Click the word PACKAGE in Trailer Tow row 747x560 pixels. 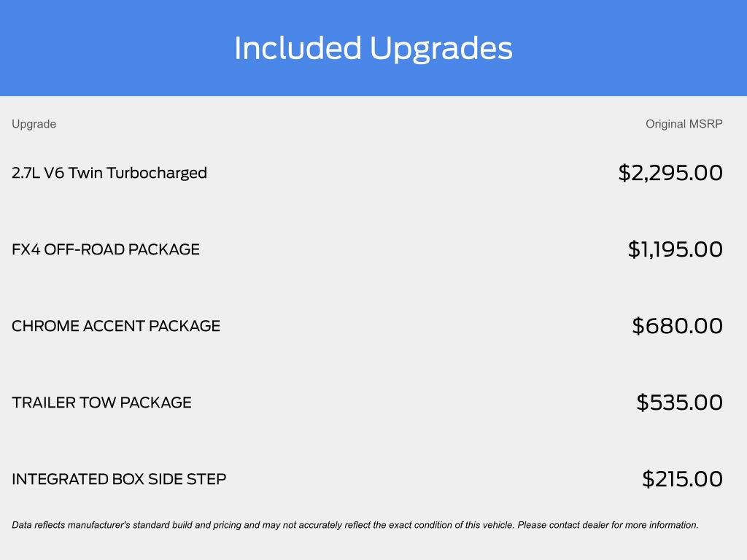pyautogui.click(x=155, y=402)
